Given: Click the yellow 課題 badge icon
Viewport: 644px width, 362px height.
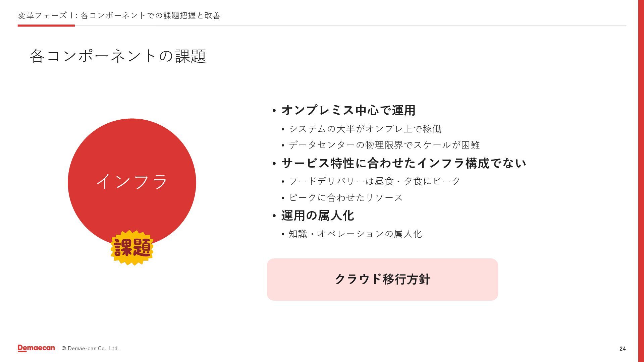Looking at the screenshot, I should (x=132, y=248).
